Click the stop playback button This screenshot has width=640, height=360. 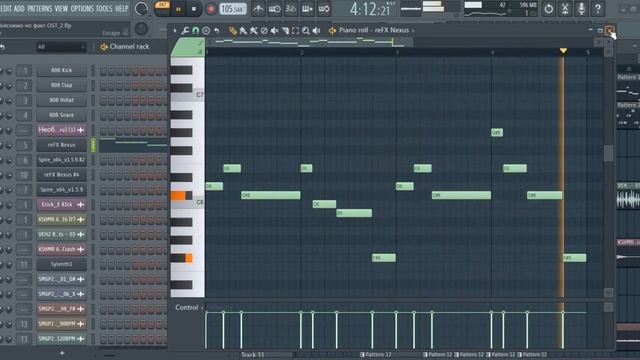pos(194,9)
